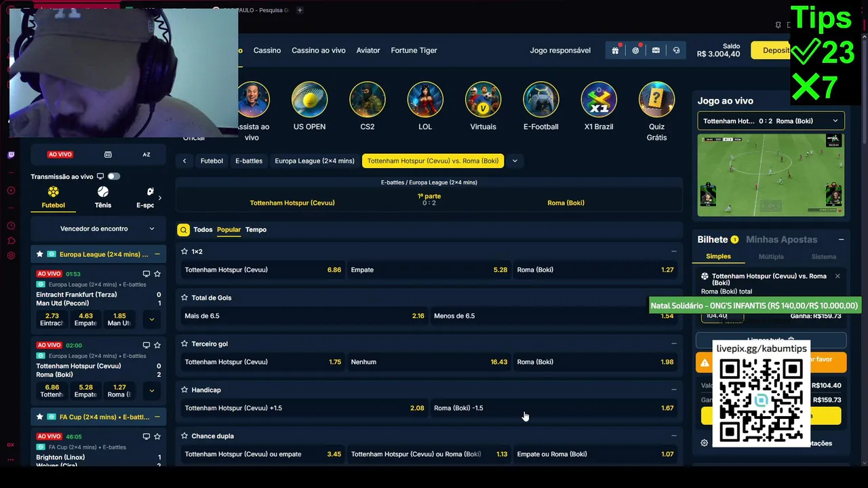
Task: Click the browser new tab plus icon
Action: pos(300,10)
